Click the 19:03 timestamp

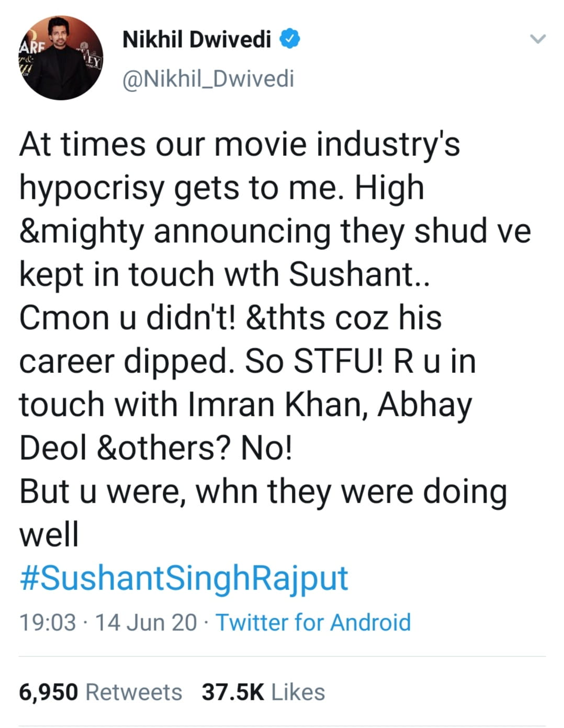point(47,622)
